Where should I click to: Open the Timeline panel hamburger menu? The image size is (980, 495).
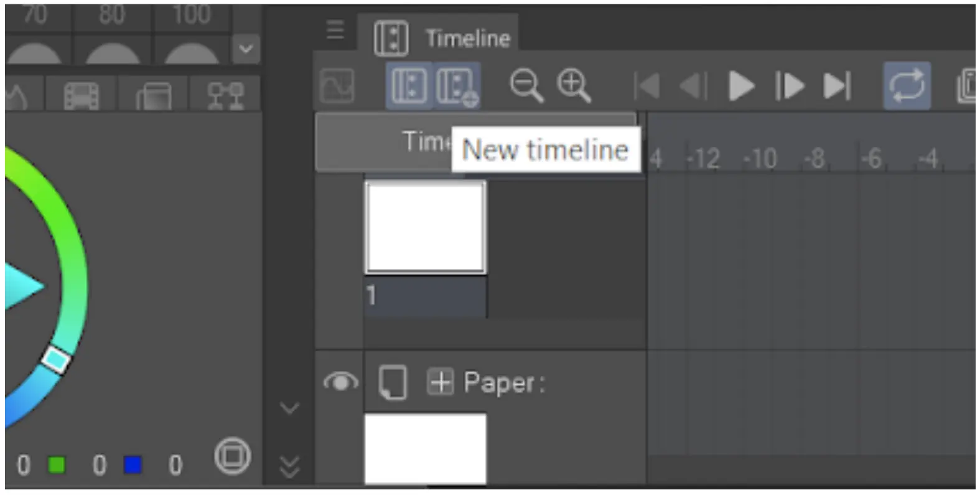pos(335,29)
